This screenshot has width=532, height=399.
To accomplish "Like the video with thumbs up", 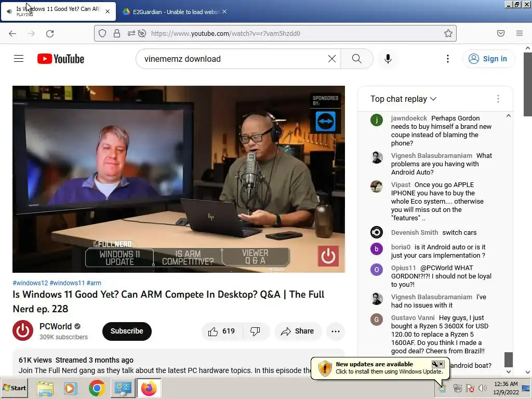I will [x=222, y=331].
